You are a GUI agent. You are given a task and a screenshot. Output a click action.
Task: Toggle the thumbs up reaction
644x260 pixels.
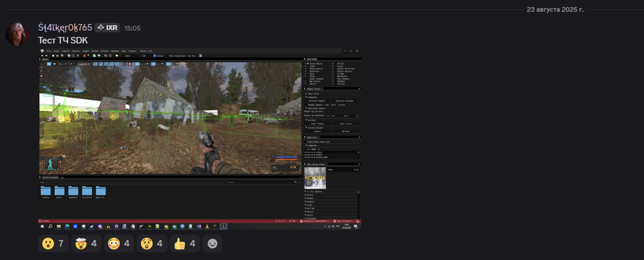pos(184,244)
